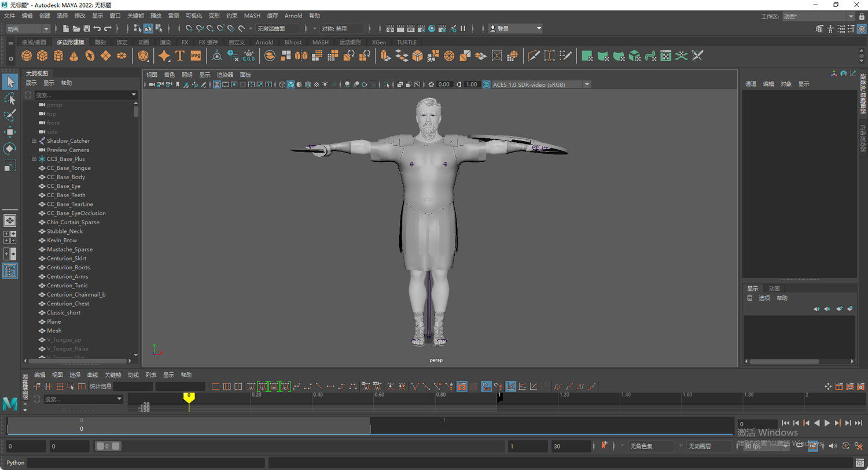868x470 pixels.
Task: Open the 曲线 menu in the Graph Editor
Action: tap(93, 375)
